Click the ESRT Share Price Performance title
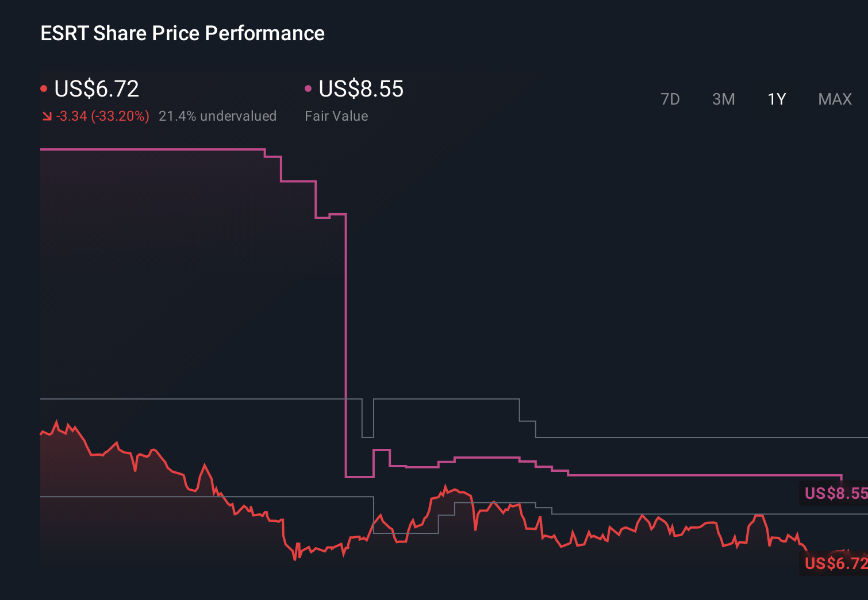868x600 pixels. pyautogui.click(x=182, y=33)
